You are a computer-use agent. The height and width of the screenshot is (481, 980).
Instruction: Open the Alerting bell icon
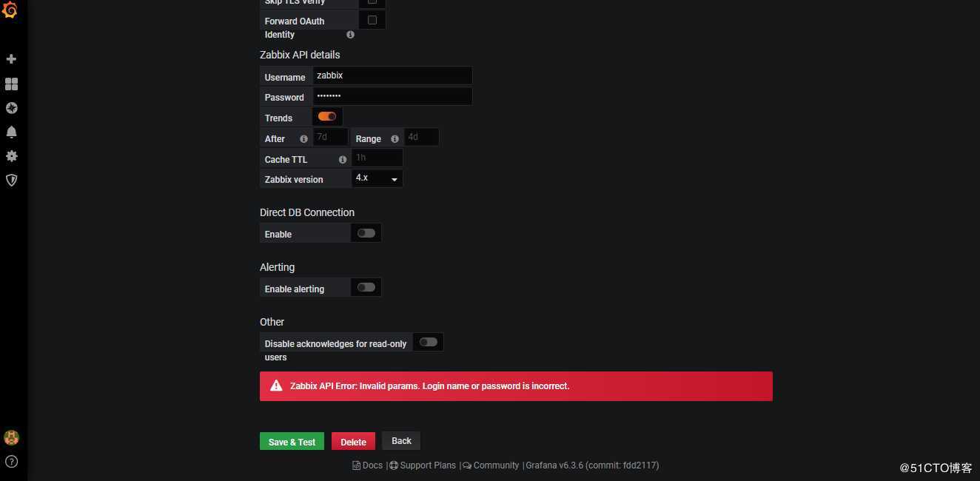[11, 132]
